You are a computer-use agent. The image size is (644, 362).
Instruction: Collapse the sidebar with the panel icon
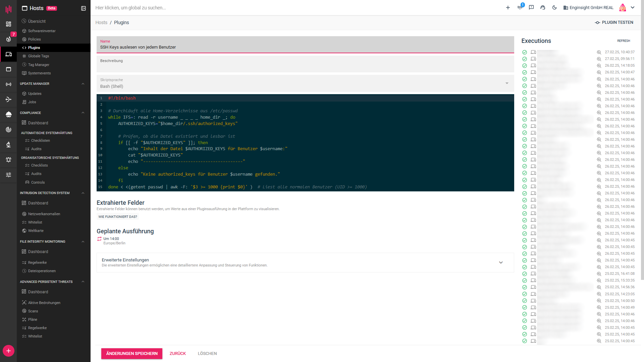coord(84,8)
